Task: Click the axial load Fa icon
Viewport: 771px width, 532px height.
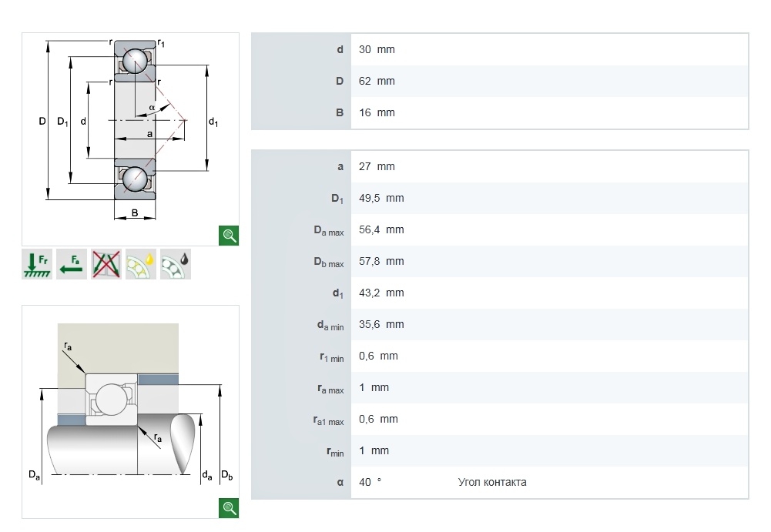Action: (x=72, y=265)
